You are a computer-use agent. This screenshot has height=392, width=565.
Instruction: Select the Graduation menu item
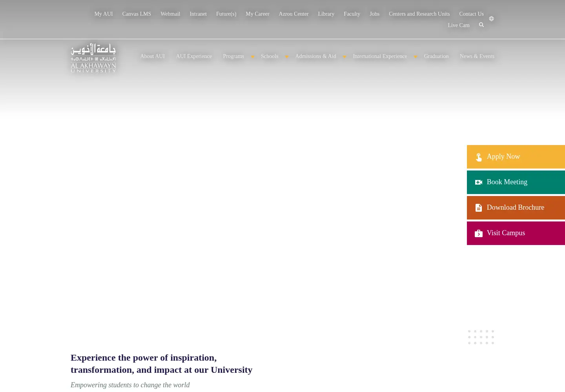point(436,56)
